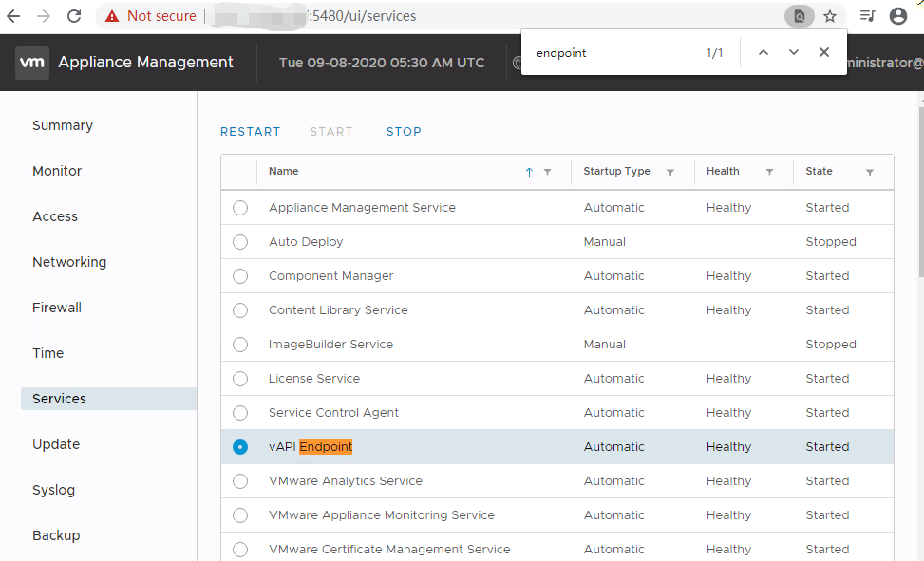Open the Time page in sidebar

coord(47,353)
